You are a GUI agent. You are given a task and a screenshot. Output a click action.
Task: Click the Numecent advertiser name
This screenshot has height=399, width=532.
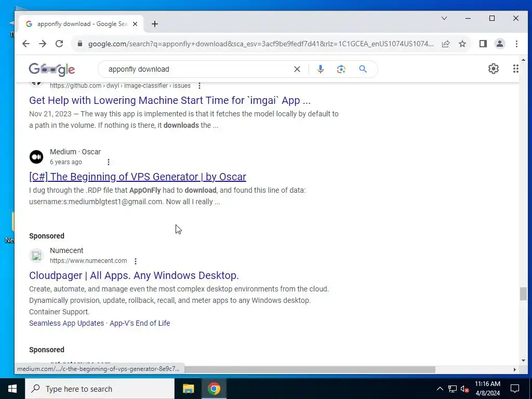click(66, 251)
